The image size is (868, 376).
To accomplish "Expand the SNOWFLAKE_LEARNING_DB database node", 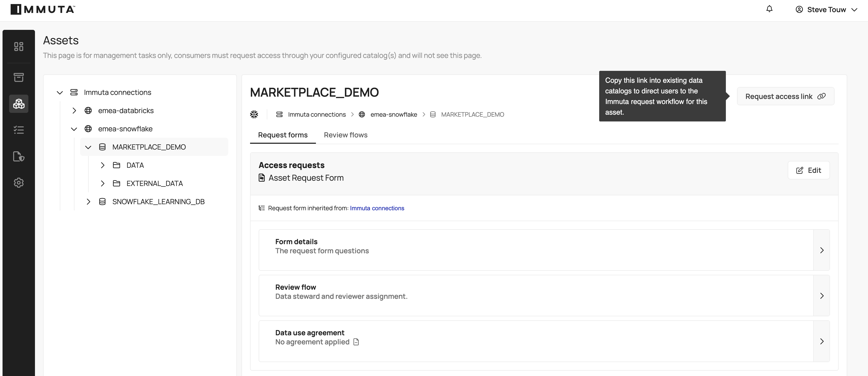I will [88, 202].
